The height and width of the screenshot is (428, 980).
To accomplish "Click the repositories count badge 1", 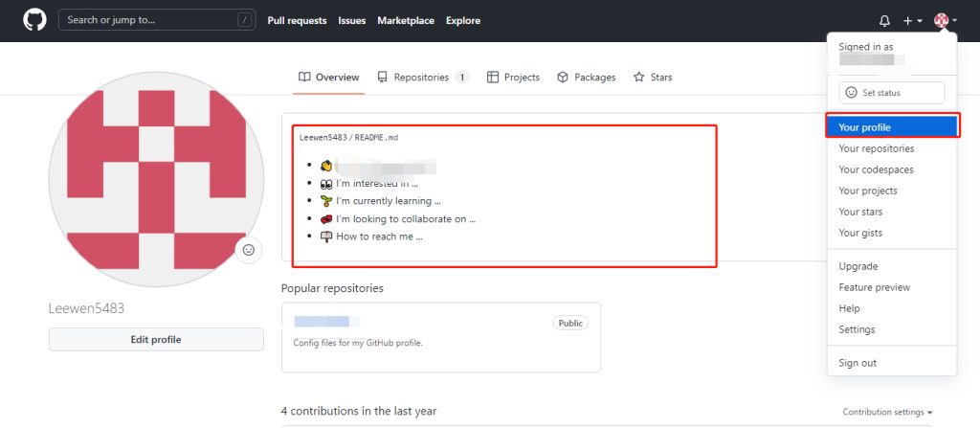I will 462,78.
